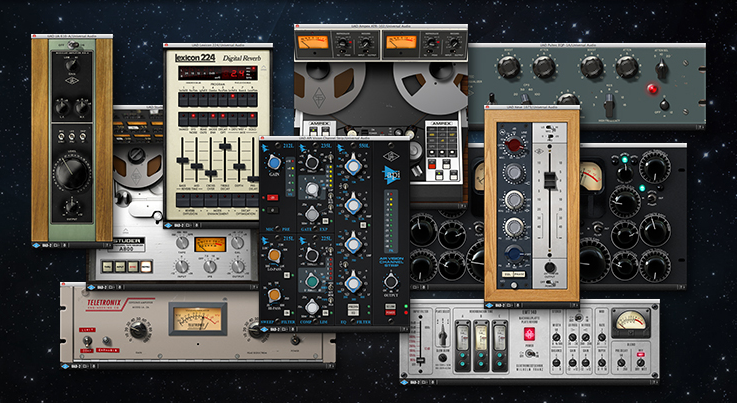The image size is (737, 403).
Task: Click UAD logo in EMT 140 toolbar
Action: [404, 382]
